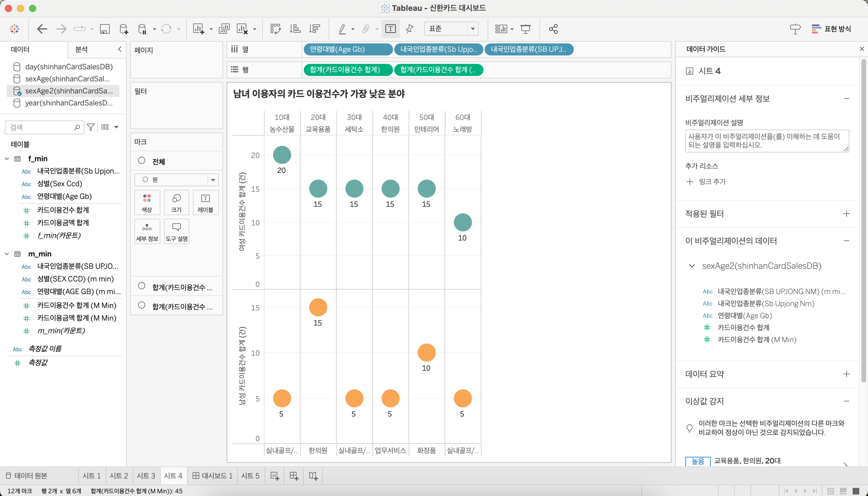Click the sort ascending icon
The width and height of the screenshot is (868, 496).
[x=295, y=29]
